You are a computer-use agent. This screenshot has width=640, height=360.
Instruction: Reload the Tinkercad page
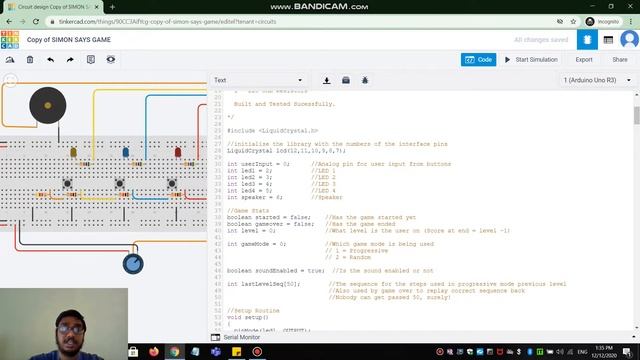click(x=36, y=22)
